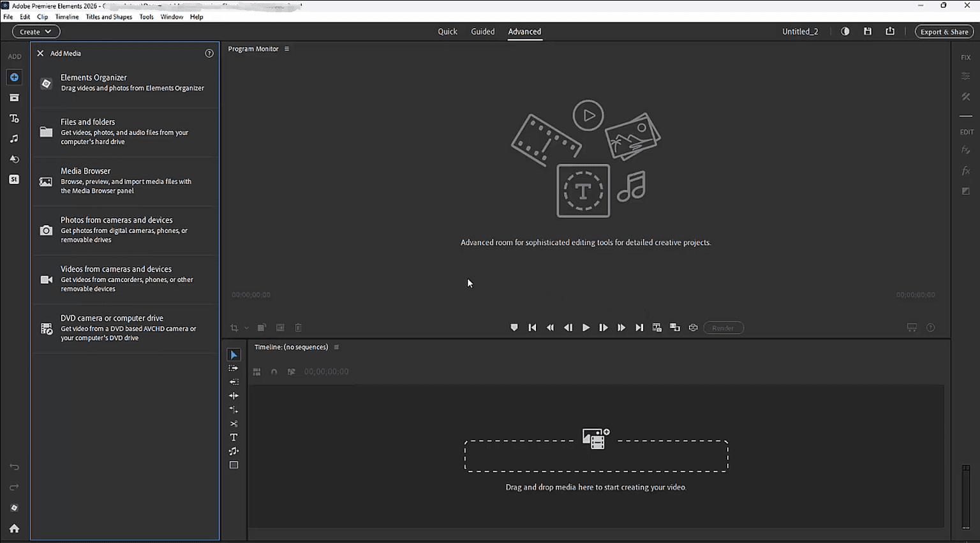Open the Music panel icon
980x543 pixels.
pyautogui.click(x=14, y=138)
